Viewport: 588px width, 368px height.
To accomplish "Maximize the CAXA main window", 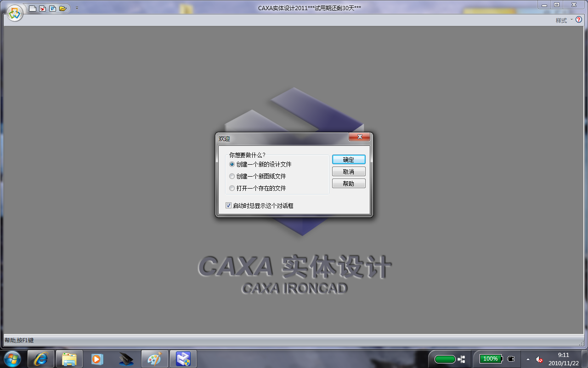I will [557, 4].
